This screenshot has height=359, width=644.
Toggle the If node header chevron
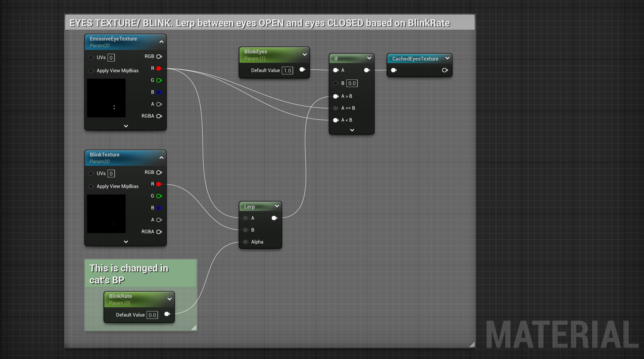coord(369,58)
